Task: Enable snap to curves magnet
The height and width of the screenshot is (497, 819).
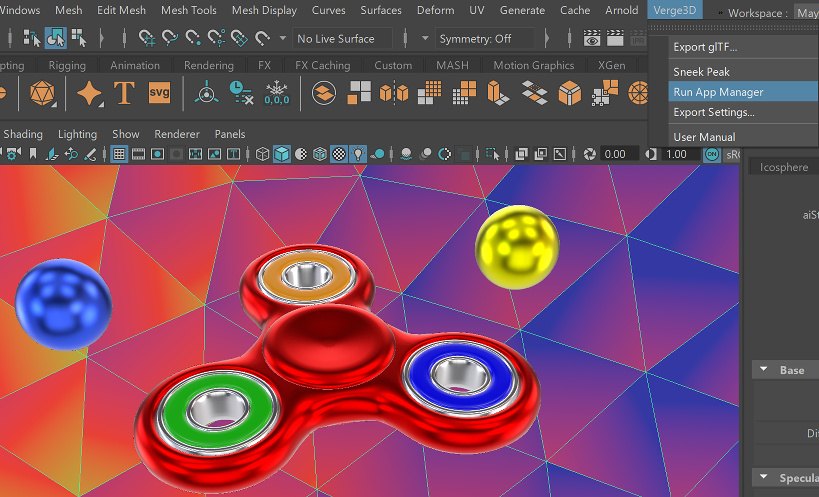Action: pyautogui.click(x=170, y=38)
